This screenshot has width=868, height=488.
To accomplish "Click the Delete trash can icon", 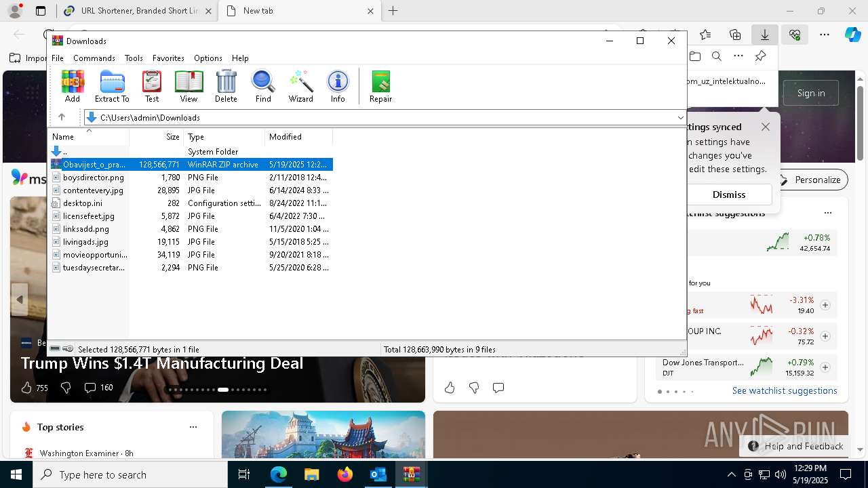I will (x=226, y=86).
